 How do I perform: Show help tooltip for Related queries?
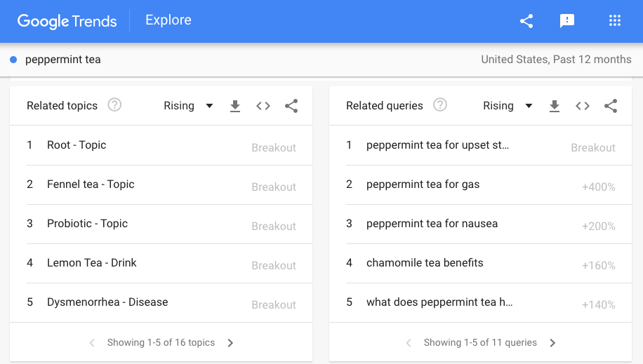(x=440, y=105)
